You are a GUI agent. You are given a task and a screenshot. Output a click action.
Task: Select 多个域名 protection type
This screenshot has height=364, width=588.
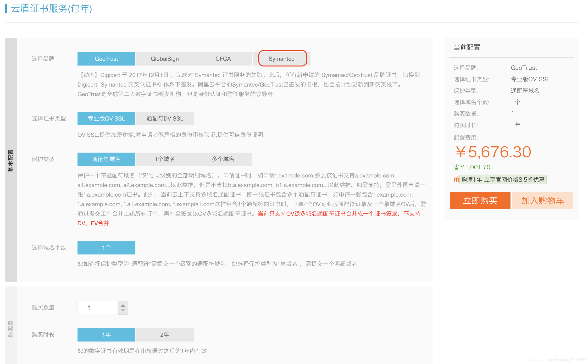coord(223,159)
